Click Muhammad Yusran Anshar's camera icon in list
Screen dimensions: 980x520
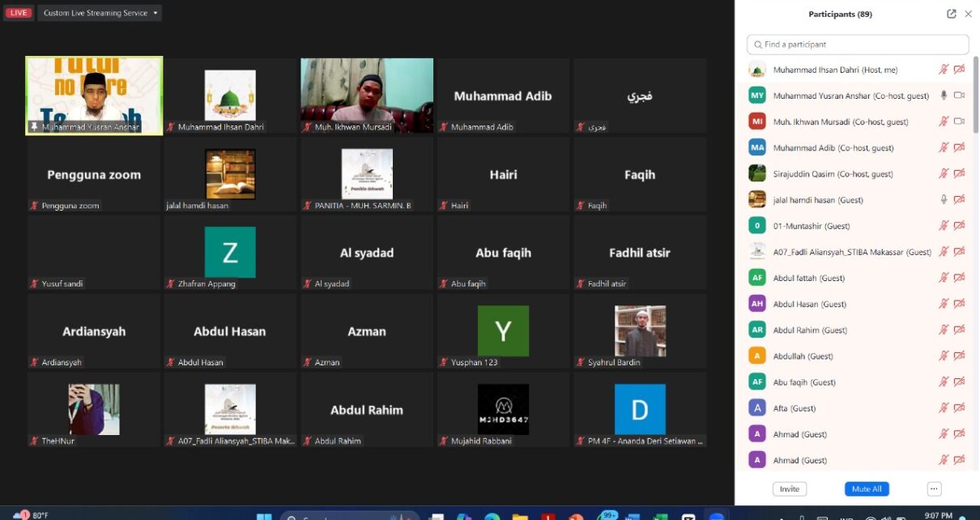coord(959,96)
